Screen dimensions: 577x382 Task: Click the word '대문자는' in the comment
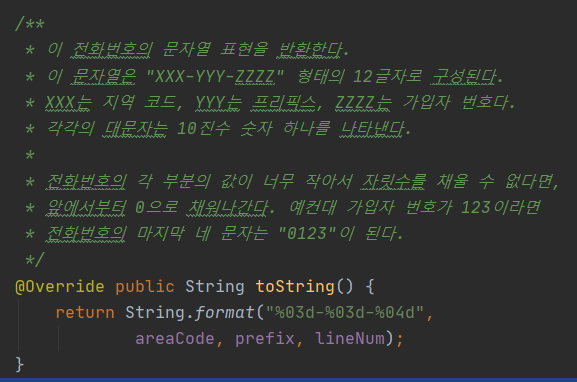tap(135, 129)
